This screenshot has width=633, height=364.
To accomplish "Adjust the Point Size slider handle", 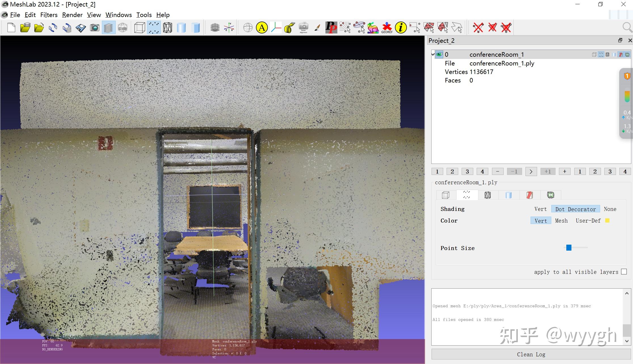I will 569,248.
